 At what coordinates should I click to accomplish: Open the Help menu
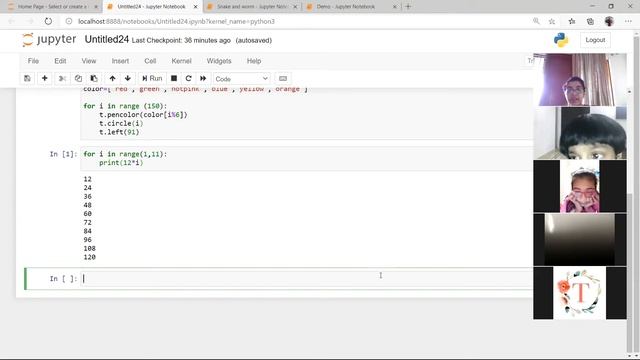pyautogui.click(x=254, y=61)
